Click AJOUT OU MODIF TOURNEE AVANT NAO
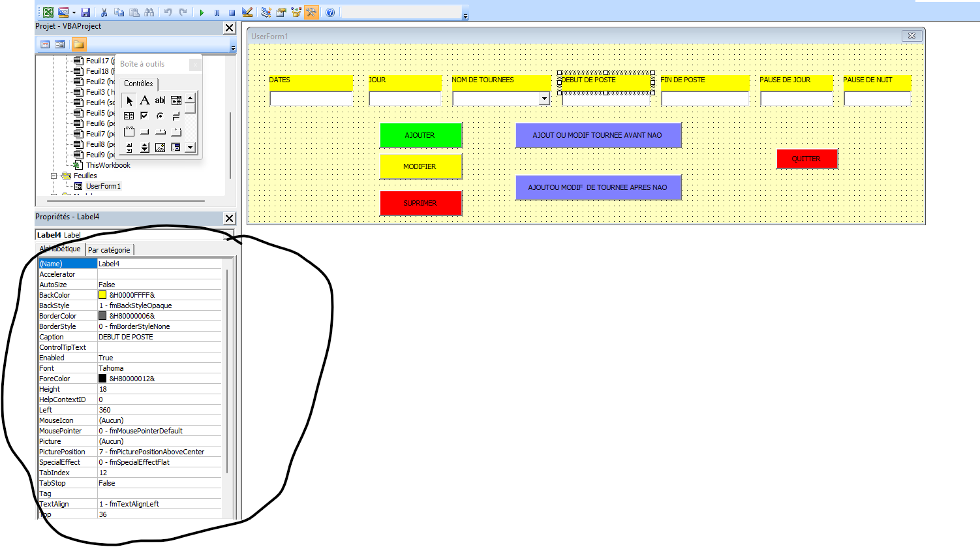 598,135
